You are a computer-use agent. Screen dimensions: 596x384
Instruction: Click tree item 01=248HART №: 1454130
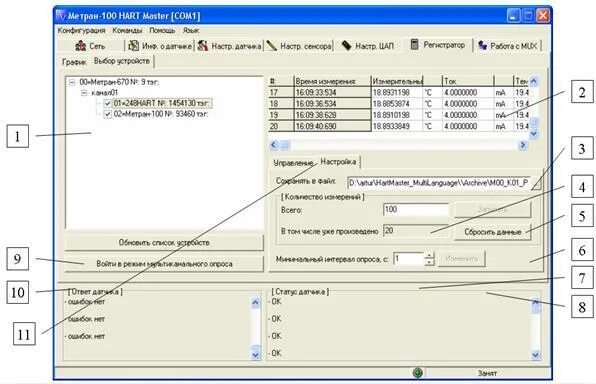(163, 103)
